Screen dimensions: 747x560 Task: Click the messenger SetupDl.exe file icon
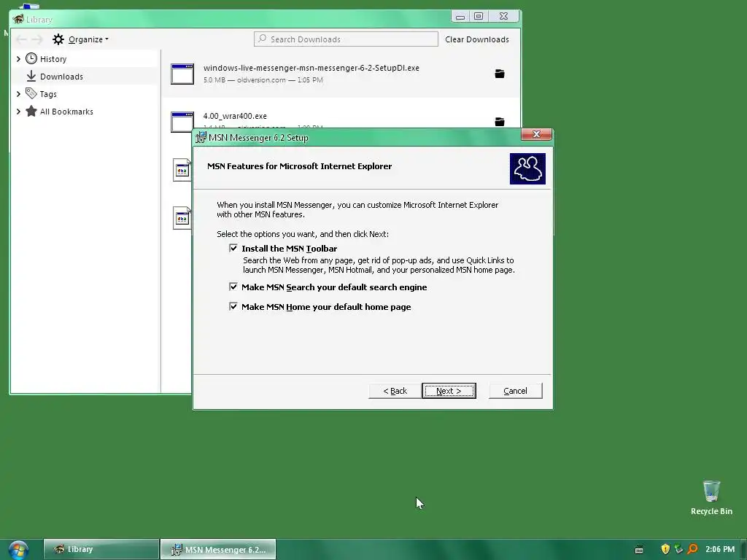[x=182, y=74]
